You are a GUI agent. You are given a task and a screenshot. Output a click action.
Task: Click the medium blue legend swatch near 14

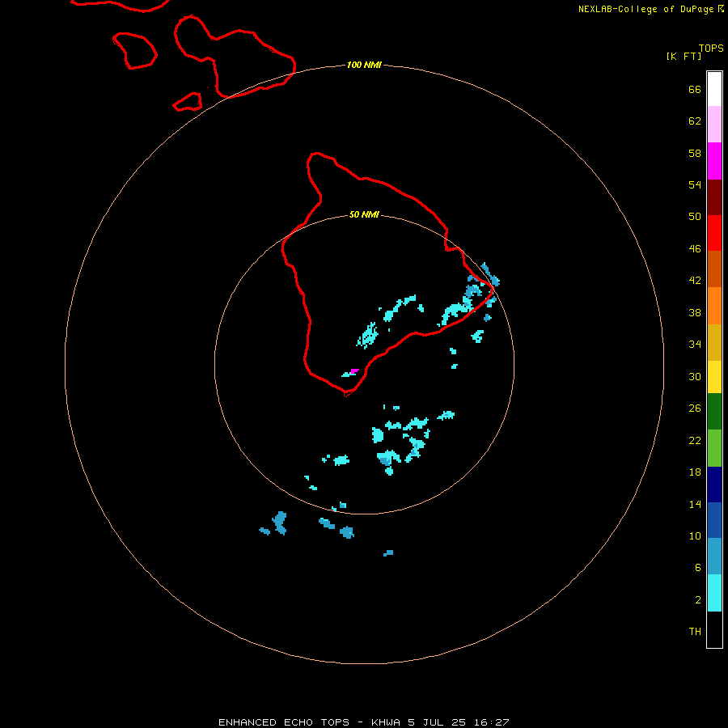714,520
